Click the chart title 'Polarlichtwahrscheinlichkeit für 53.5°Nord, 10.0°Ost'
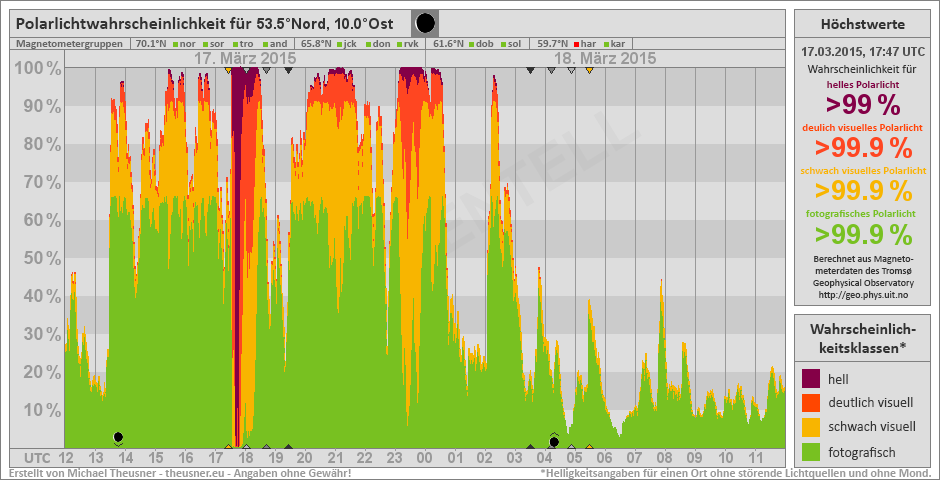This screenshot has height=480, width=940. (204, 24)
